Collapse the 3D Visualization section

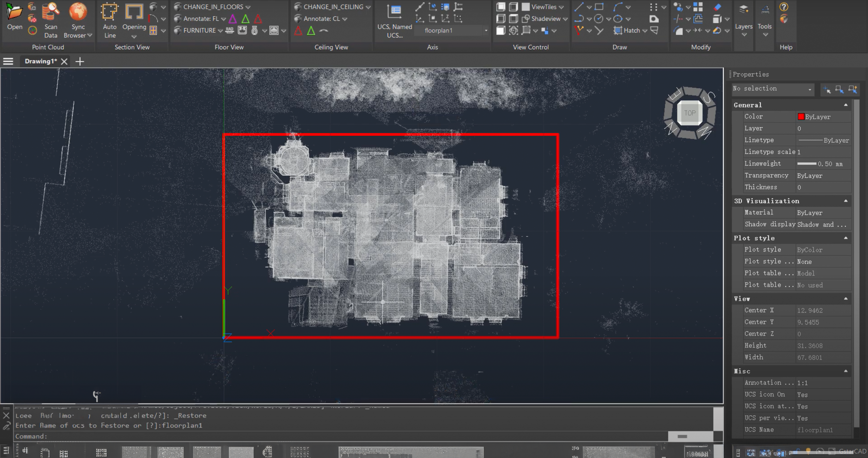click(845, 201)
